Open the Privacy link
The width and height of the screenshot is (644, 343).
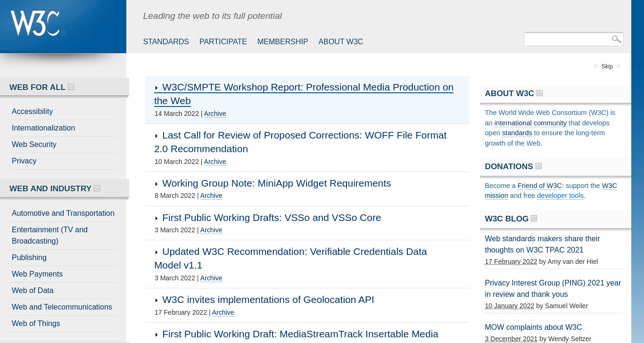point(24,161)
